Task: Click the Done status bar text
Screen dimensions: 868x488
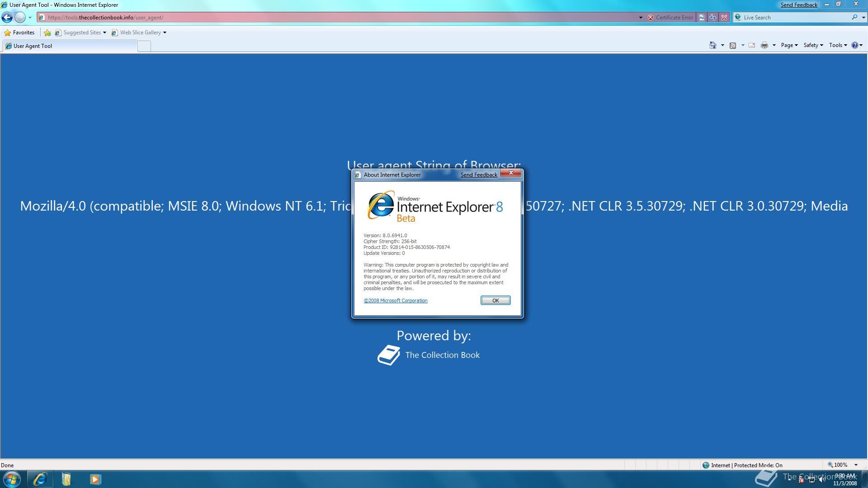Action: tap(7, 465)
